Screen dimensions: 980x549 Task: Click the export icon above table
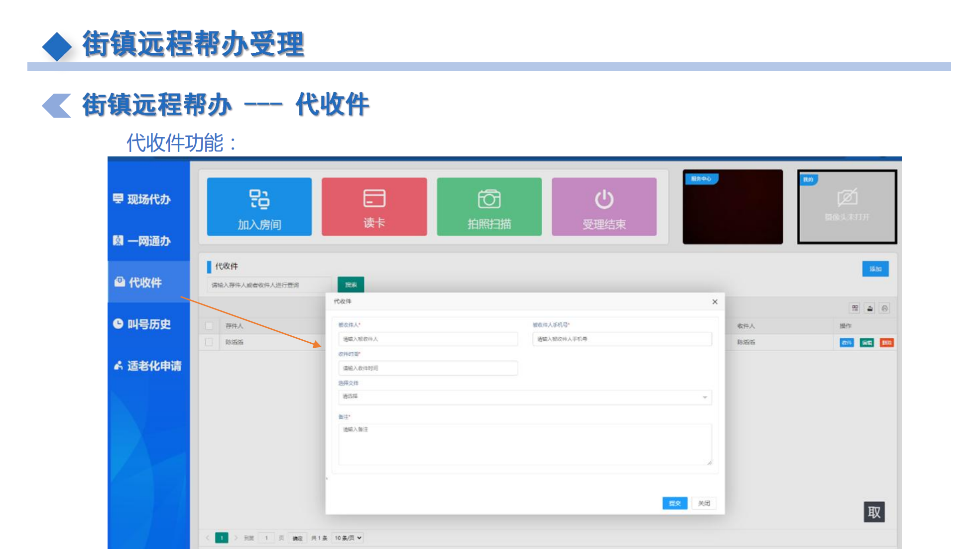(869, 308)
